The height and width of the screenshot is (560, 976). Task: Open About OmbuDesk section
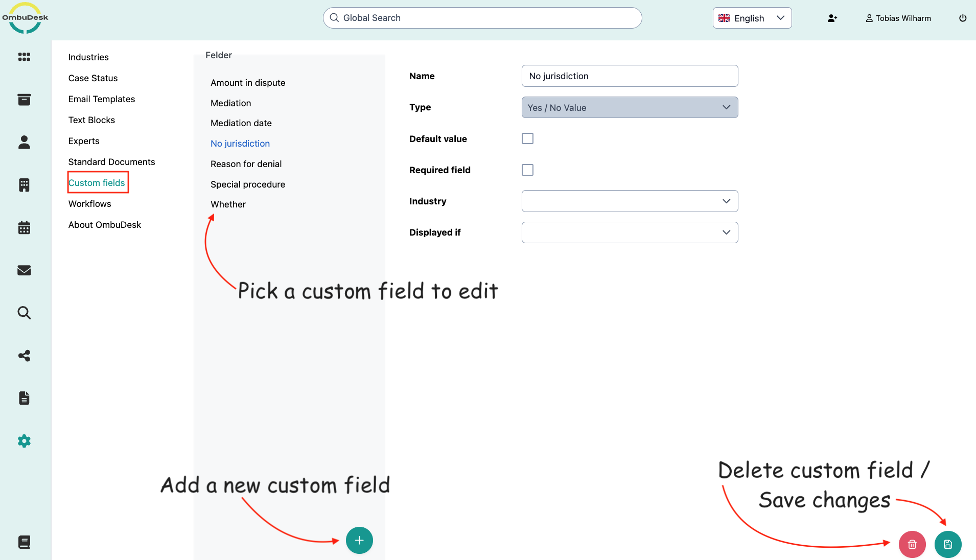click(x=105, y=225)
